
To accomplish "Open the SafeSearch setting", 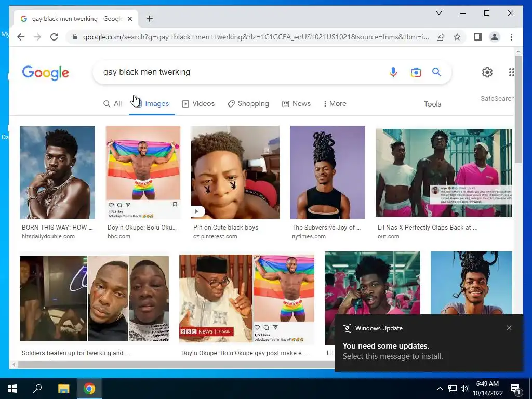I will coord(497,98).
